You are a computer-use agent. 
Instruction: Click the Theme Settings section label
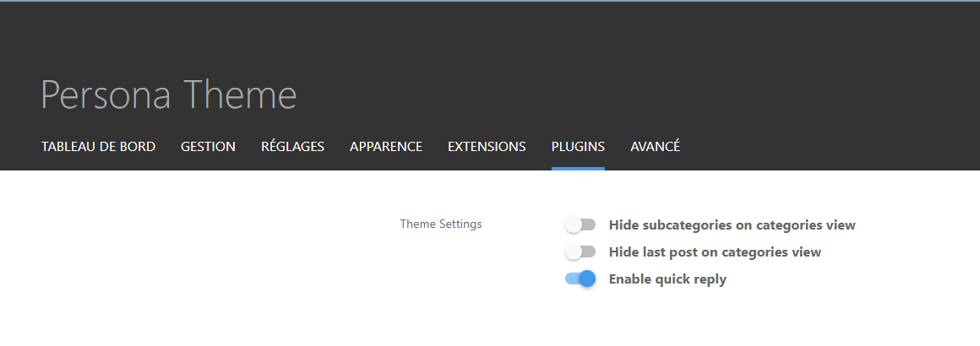(x=441, y=224)
